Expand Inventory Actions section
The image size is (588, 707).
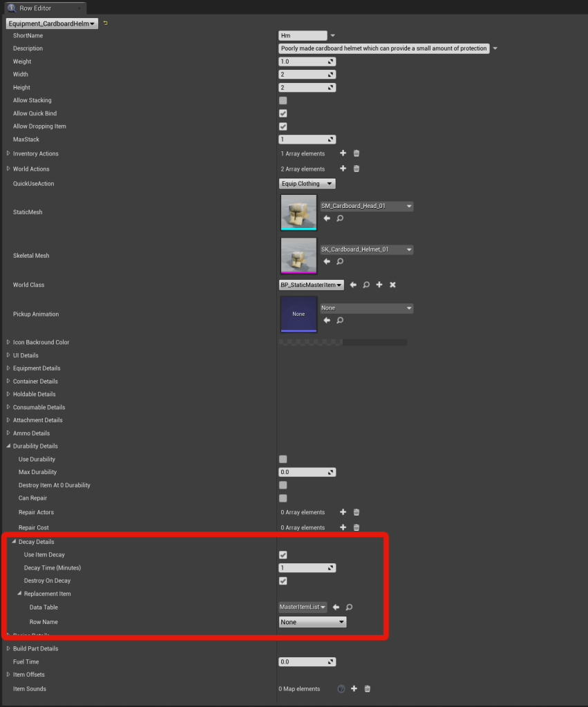(8, 153)
